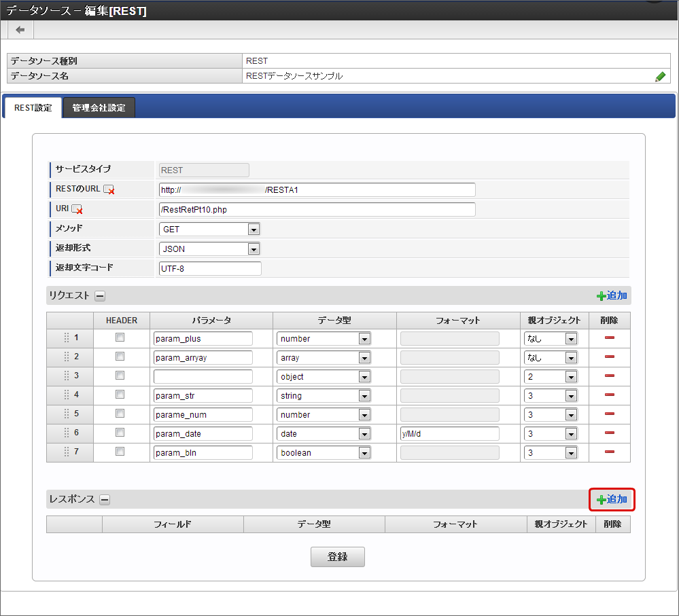Click the 返却文字コード UTF-8 input field
Viewport: 679px width, 616px height.
coord(209,268)
